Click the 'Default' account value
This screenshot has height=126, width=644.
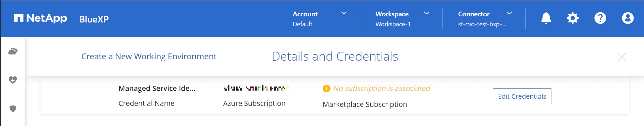click(302, 24)
